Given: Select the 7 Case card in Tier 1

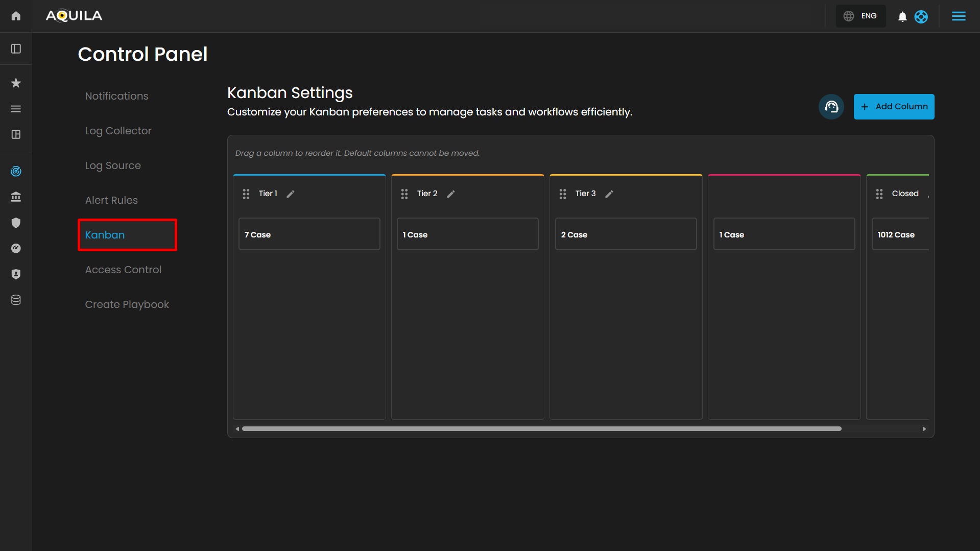Looking at the screenshot, I should pos(309,234).
